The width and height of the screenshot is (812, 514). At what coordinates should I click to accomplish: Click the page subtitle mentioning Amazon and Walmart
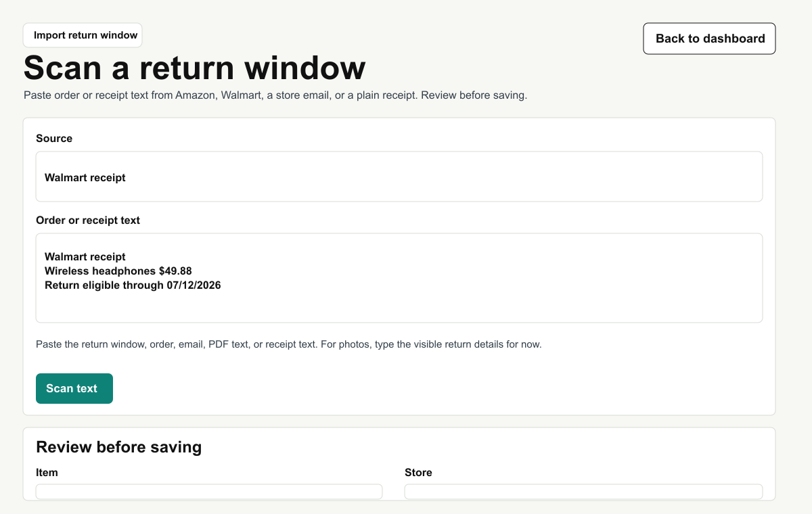click(275, 95)
